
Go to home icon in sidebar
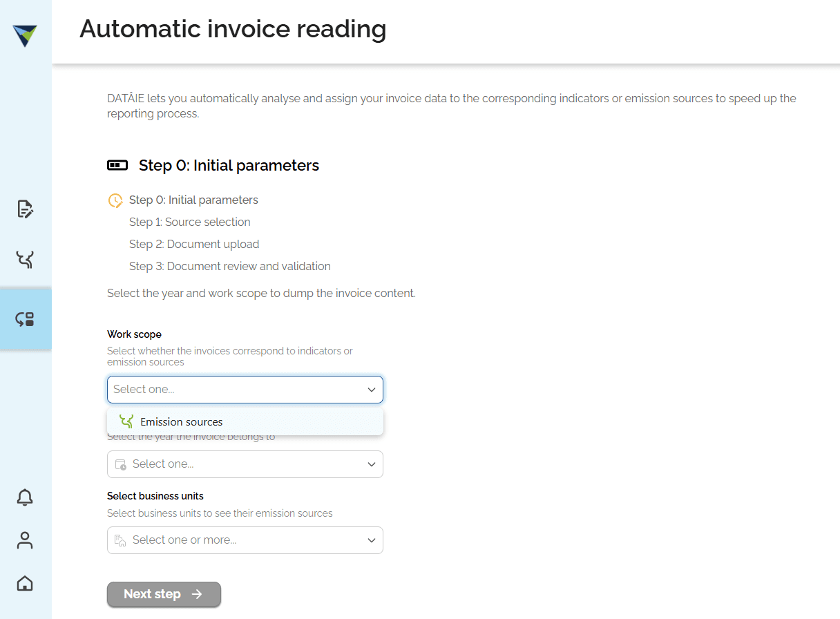coord(25,583)
